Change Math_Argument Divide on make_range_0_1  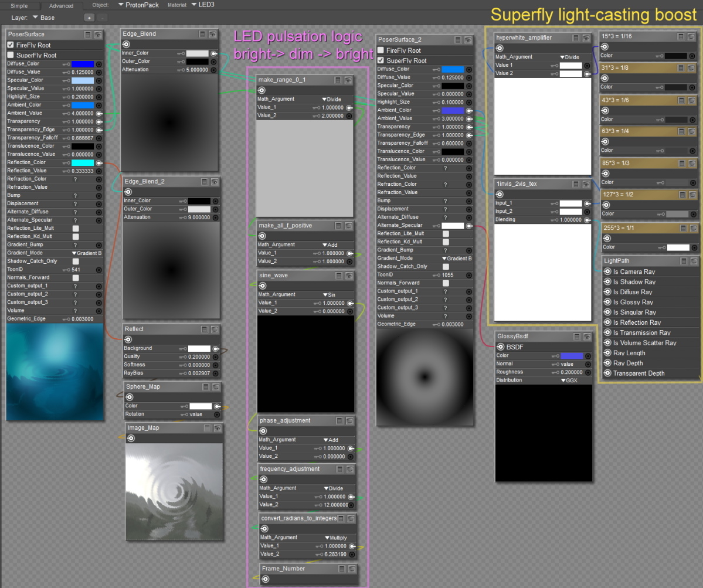point(331,100)
